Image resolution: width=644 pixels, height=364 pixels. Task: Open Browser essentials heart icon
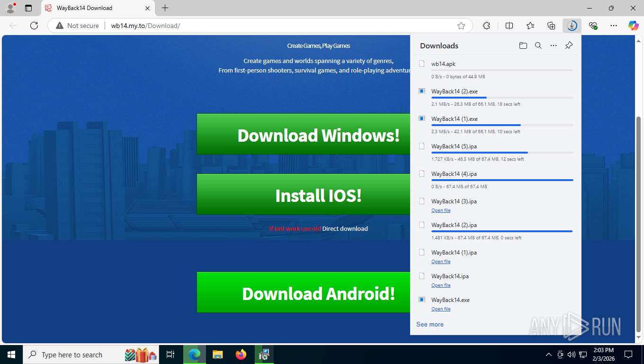[x=593, y=26]
